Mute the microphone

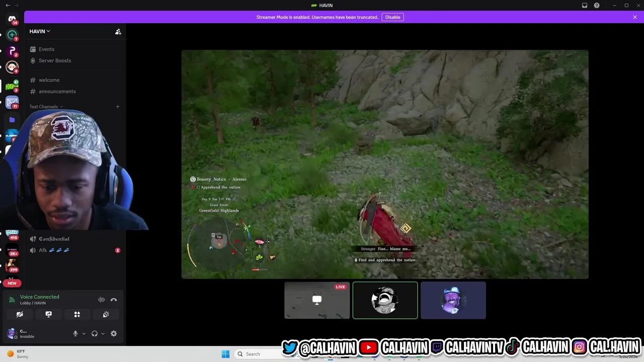(x=75, y=333)
